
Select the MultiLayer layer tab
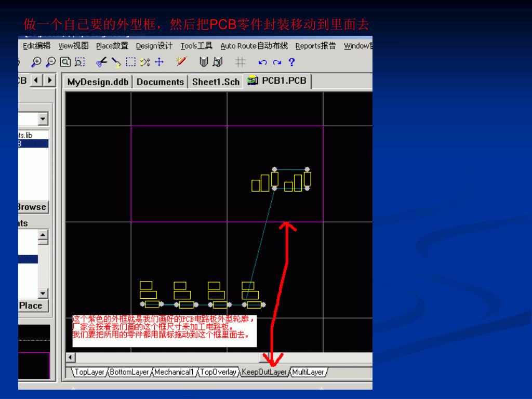click(308, 372)
